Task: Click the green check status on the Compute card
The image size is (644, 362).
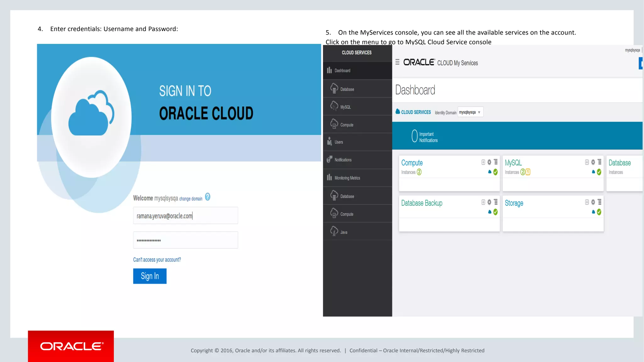Action: tap(496, 172)
